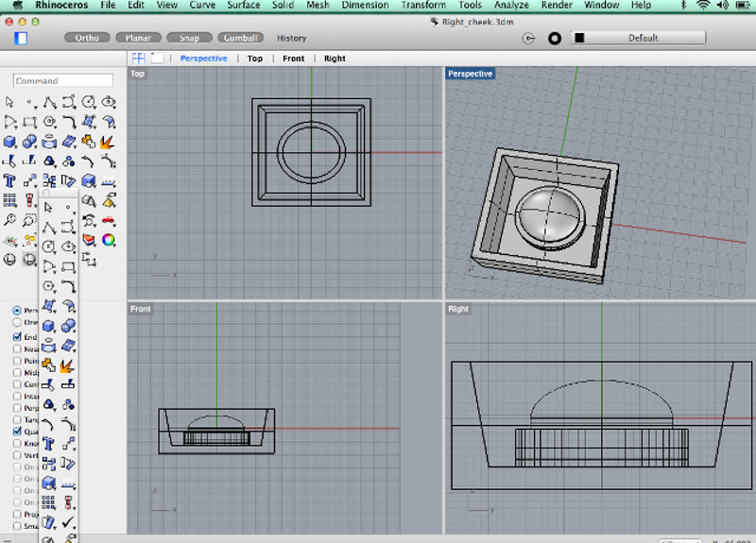
Task: Click the Boolean union spheres in floating palette
Action: [68, 326]
